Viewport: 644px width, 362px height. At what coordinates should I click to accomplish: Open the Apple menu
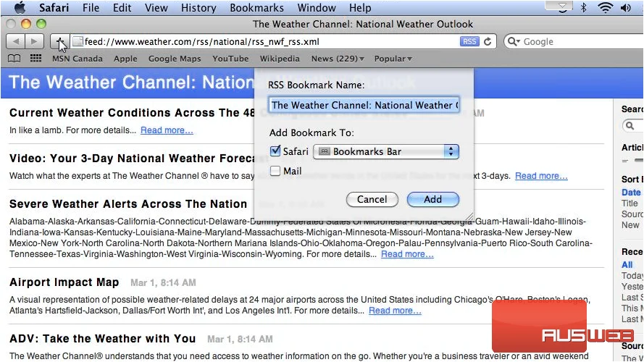(x=20, y=7)
